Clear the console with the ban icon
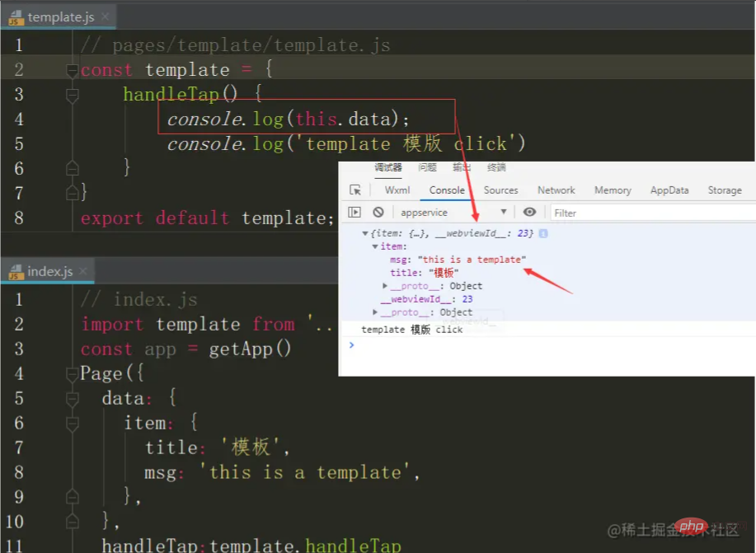This screenshot has height=553, width=756. [x=378, y=212]
